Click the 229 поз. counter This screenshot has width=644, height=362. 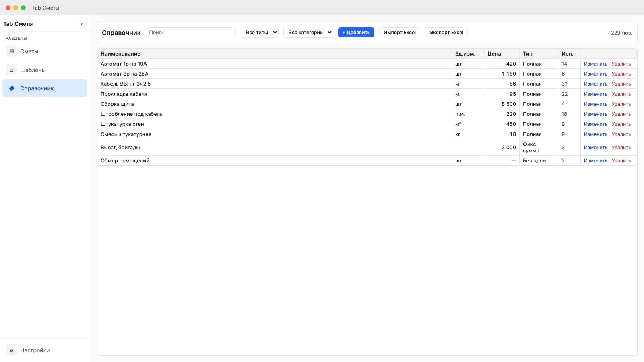621,33
